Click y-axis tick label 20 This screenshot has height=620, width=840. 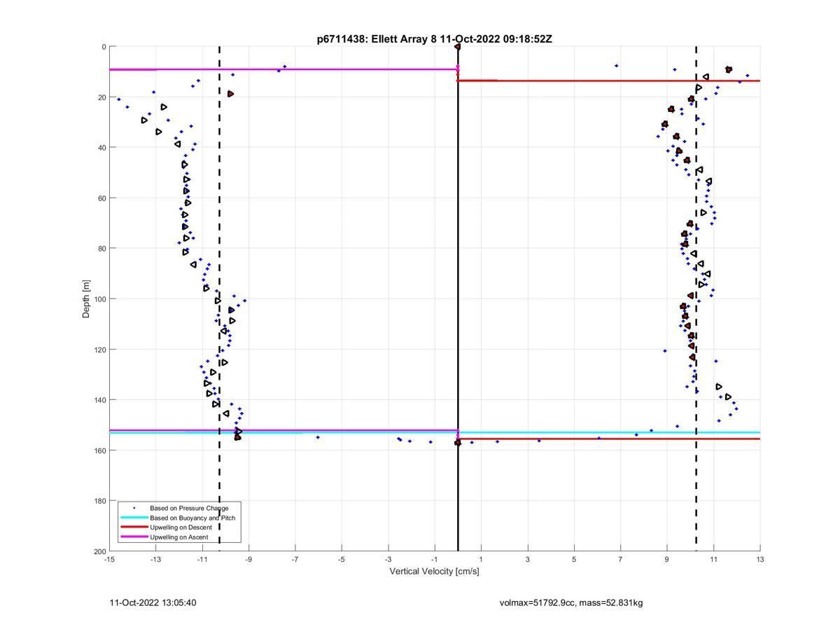pos(101,97)
